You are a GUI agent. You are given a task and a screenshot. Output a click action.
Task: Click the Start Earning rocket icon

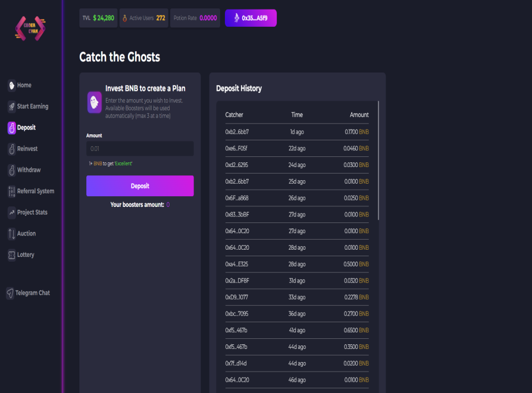coord(12,106)
